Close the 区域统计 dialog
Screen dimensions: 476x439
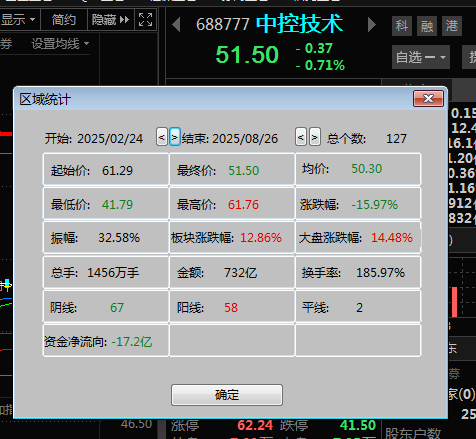428,99
